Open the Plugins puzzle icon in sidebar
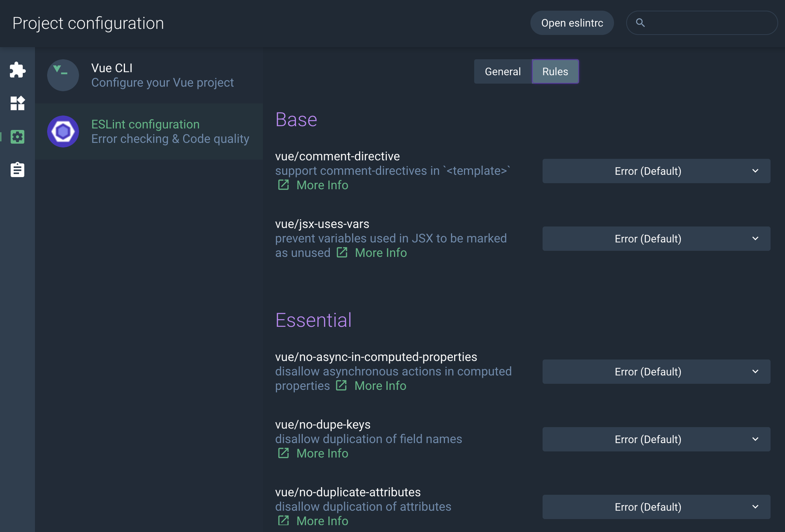The width and height of the screenshot is (785, 532). tap(17, 70)
